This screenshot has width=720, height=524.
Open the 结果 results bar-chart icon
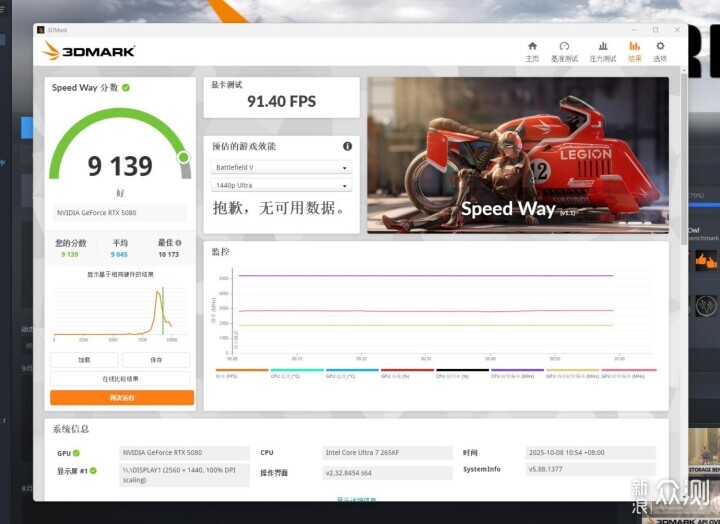pyautogui.click(x=635, y=46)
